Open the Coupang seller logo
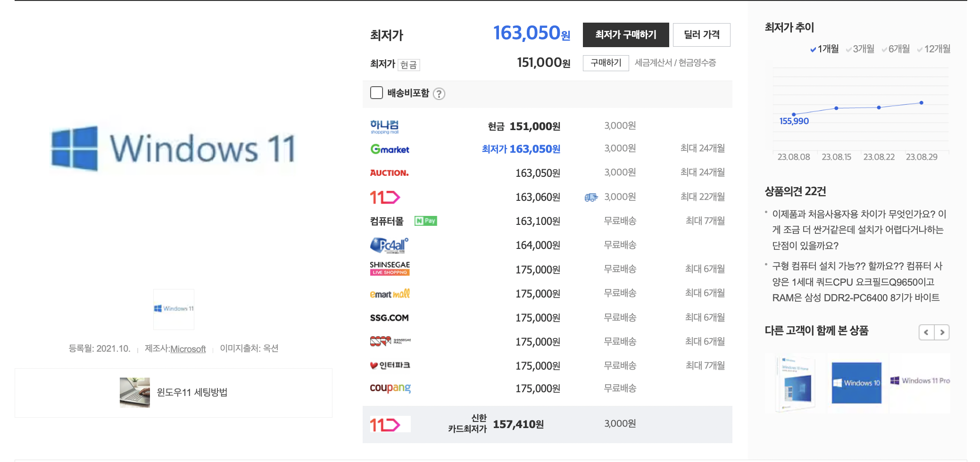980x462 pixels. point(390,388)
